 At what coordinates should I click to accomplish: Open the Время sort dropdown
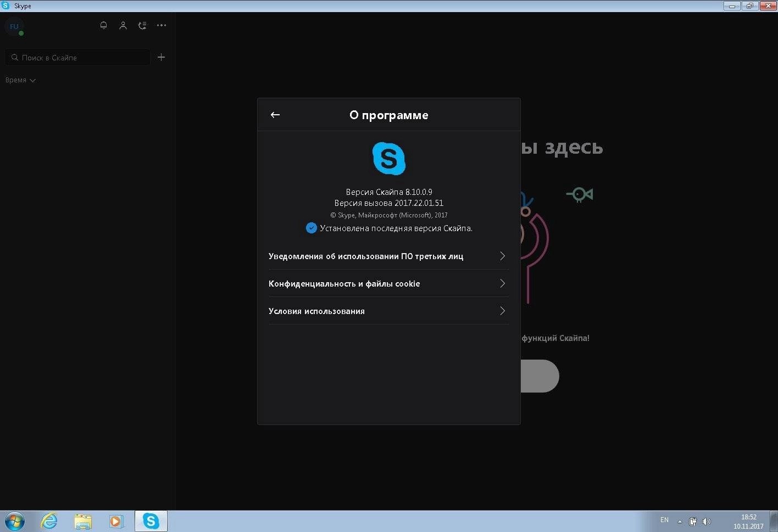[x=20, y=80]
